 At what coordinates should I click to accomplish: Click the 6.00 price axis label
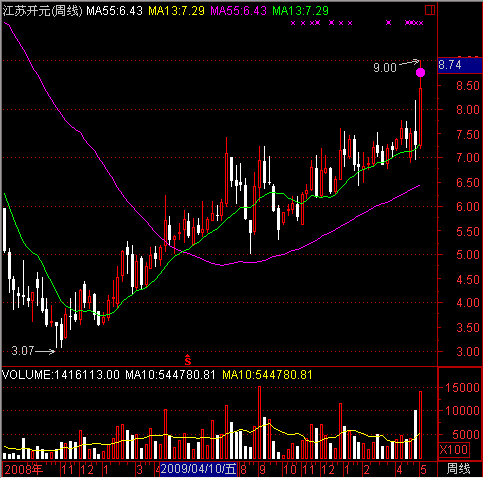point(468,206)
